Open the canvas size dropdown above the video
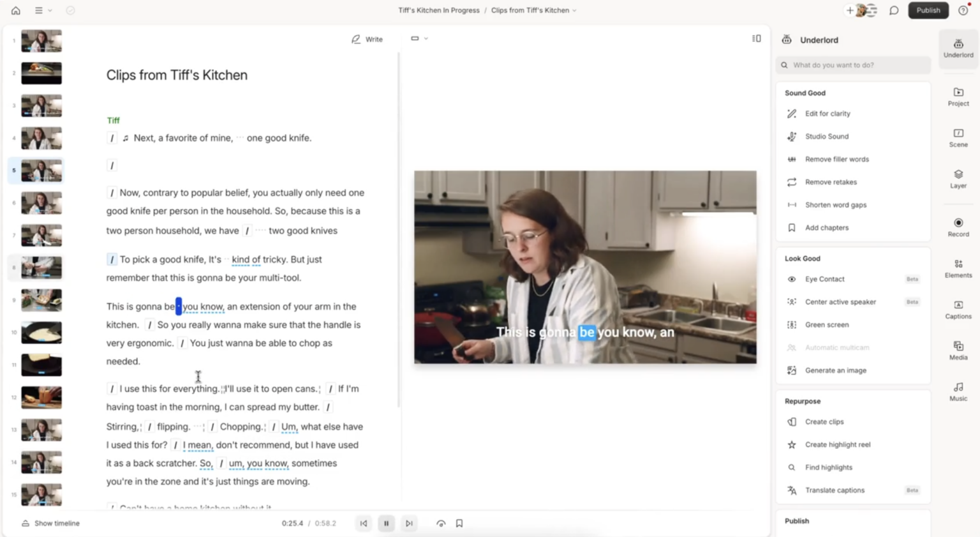The height and width of the screenshot is (537, 980). 419,38
